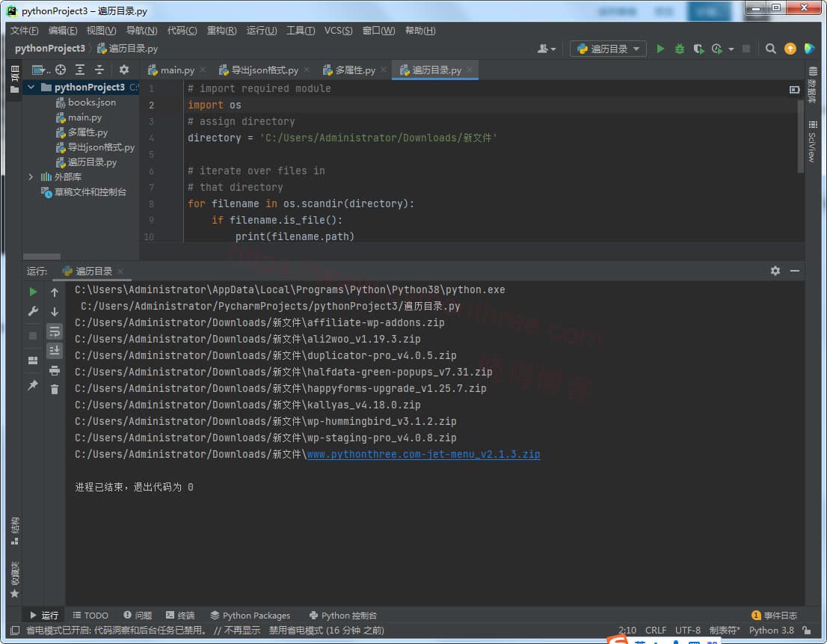Open Python 控制台 tool window

tap(342, 616)
